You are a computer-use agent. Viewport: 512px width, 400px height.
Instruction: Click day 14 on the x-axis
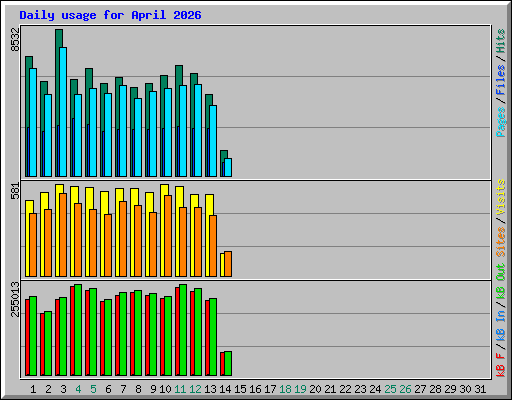225,389
